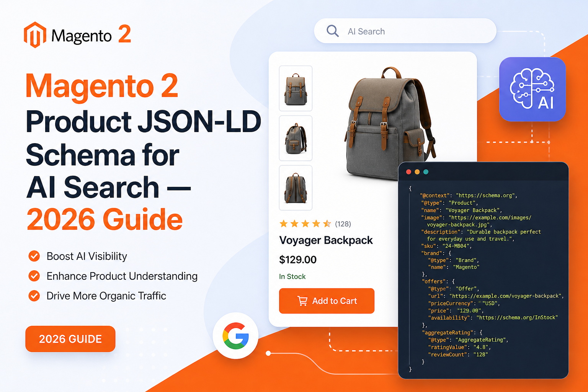Click the orange 2026 GUIDE button
Screen dimensions: 588x392
click(x=70, y=339)
